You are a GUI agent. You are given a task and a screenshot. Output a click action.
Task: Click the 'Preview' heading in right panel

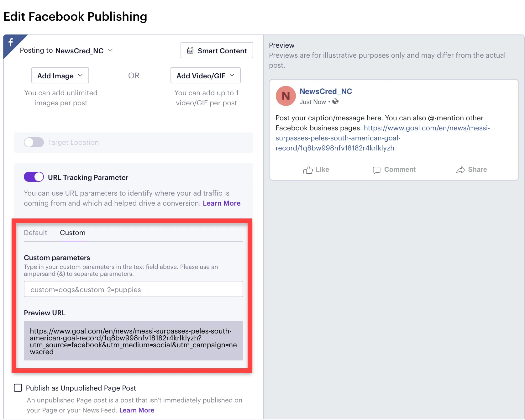tap(282, 45)
